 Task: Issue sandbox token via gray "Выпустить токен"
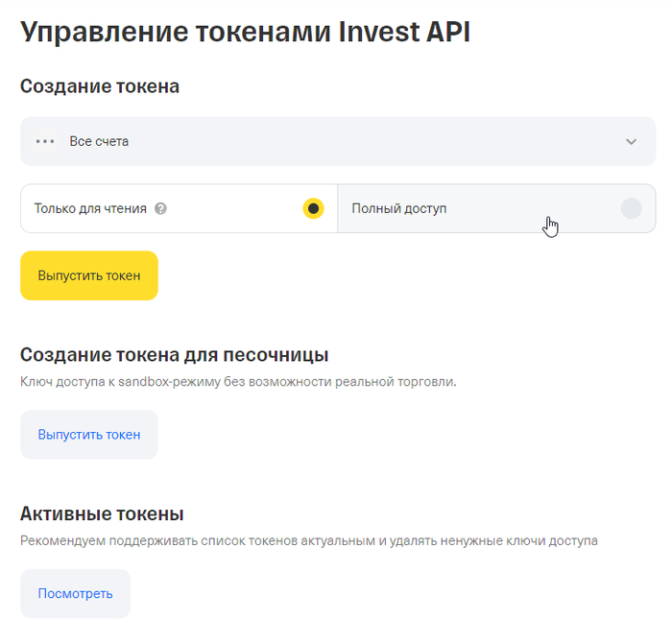pyautogui.click(x=89, y=435)
